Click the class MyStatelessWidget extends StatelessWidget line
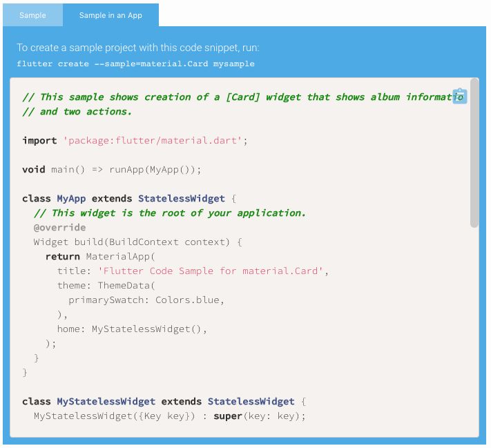Screen dimensions: 491x448 pyautogui.click(x=164, y=401)
